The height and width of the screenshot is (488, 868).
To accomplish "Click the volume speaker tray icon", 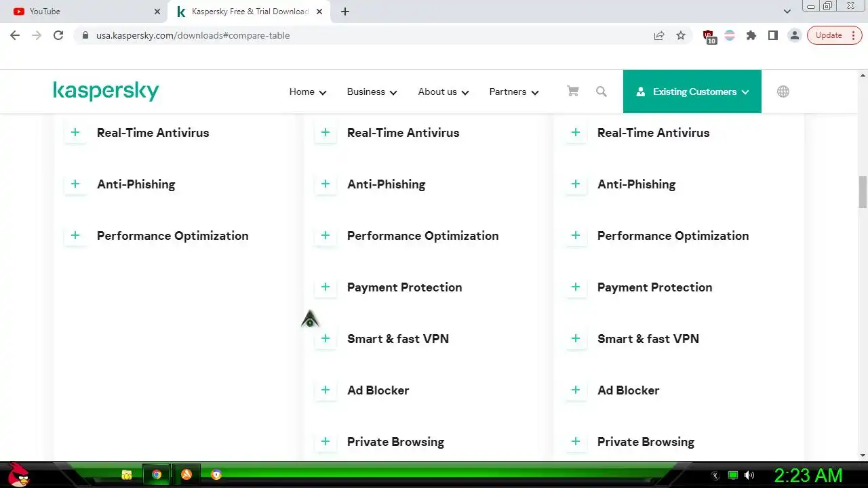I will coord(749,475).
